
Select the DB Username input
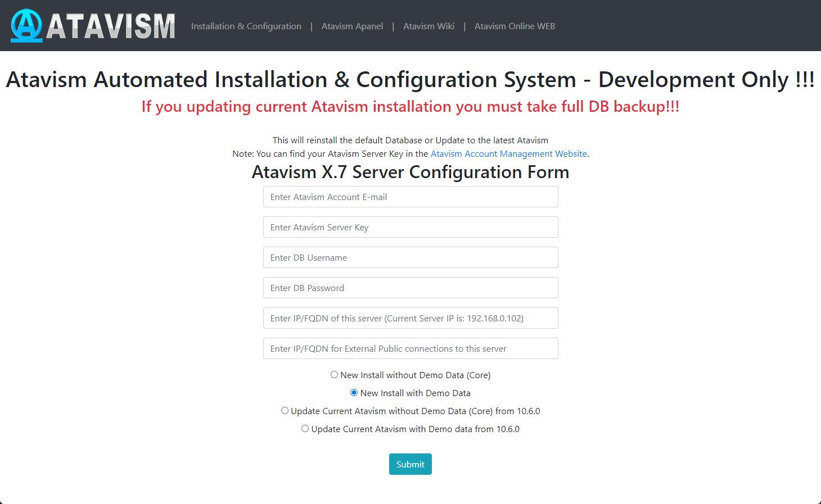pyautogui.click(x=411, y=258)
